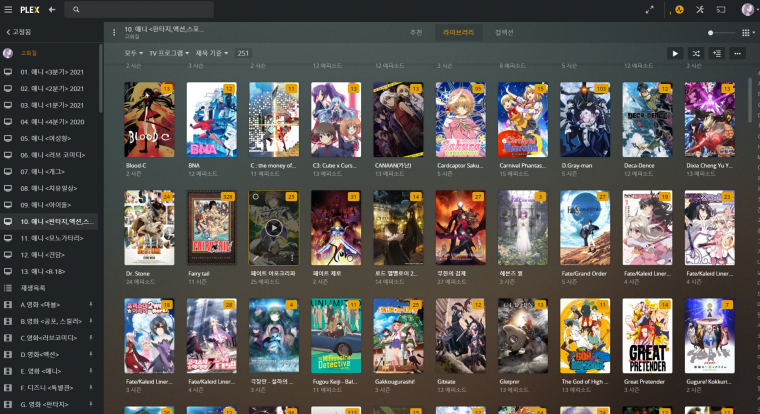Open the hamburger navigation menu
760x414 pixels.
[8, 9]
